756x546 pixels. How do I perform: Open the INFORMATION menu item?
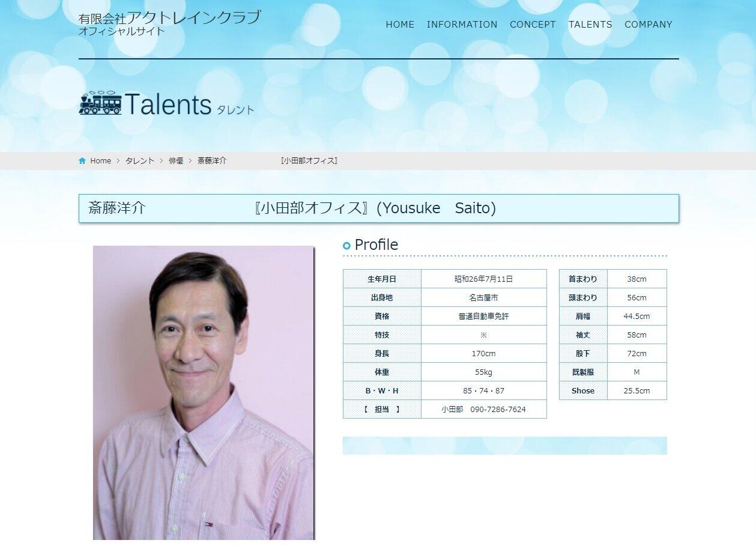pos(462,25)
